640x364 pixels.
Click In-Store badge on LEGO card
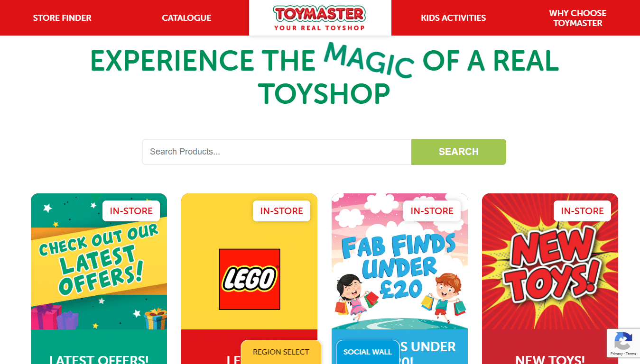point(281,211)
